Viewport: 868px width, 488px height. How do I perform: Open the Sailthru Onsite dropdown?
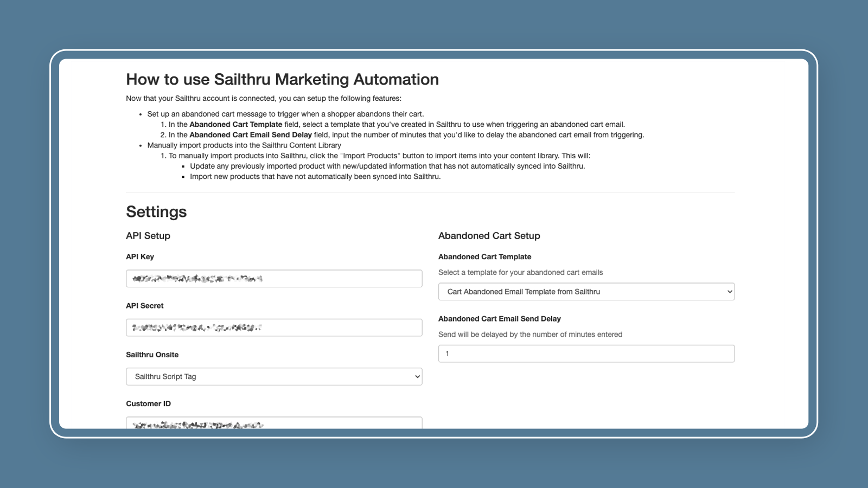[274, 377]
